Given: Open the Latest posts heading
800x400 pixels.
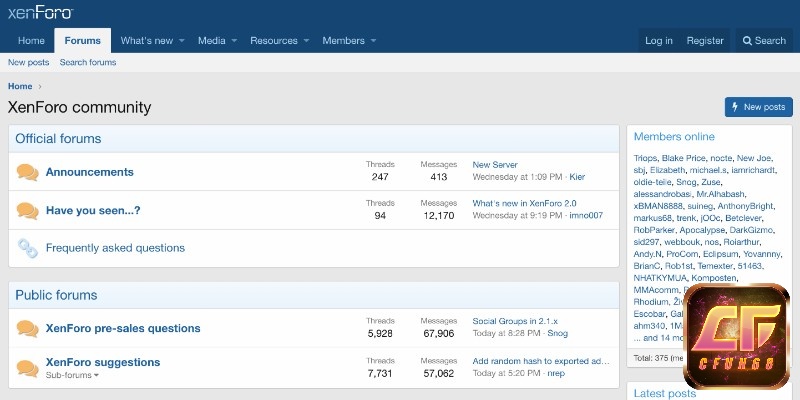Looking at the screenshot, I should (665, 393).
